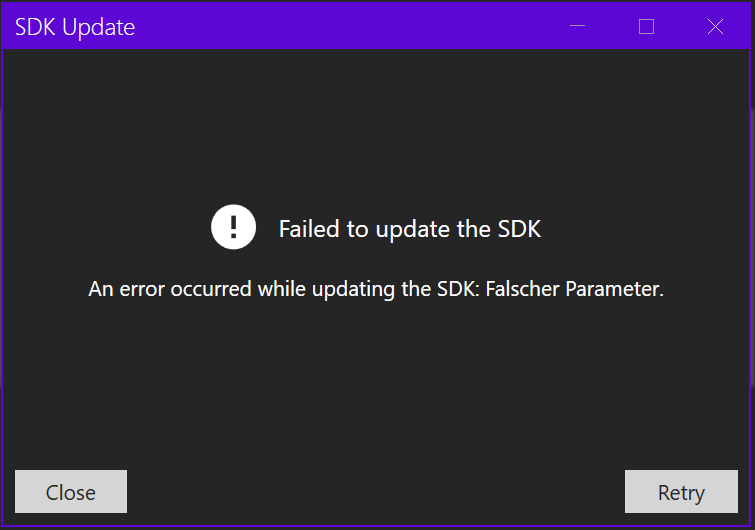The width and height of the screenshot is (755, 530).
Task: Close the window with the X icon
Action: (x=715, y=27)
